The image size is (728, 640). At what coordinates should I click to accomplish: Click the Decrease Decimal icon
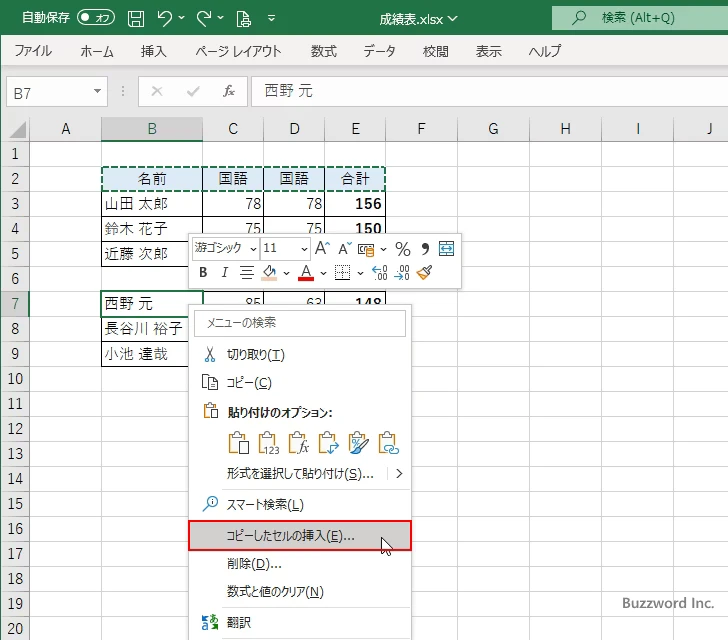[x=402, y=273]
